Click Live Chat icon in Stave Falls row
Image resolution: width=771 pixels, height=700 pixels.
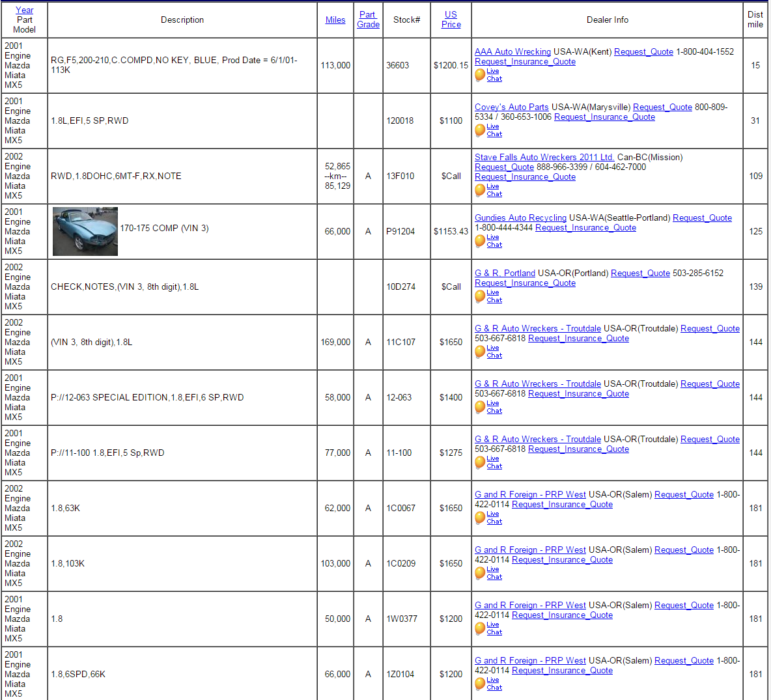pos(480,190)
